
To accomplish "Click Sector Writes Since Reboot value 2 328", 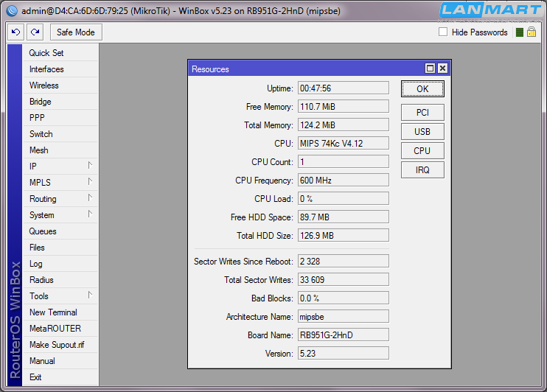I will (344, 262).
